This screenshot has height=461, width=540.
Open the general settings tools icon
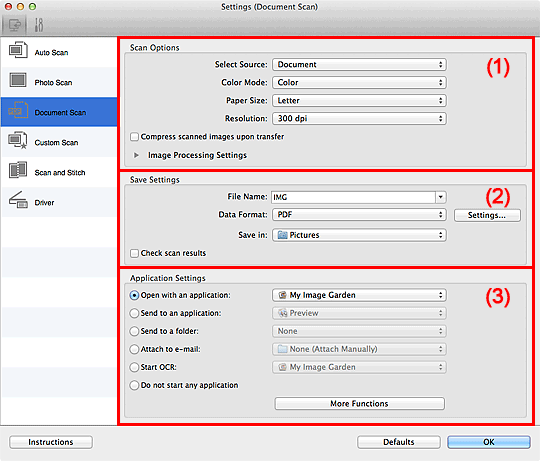tap(39, 25)
